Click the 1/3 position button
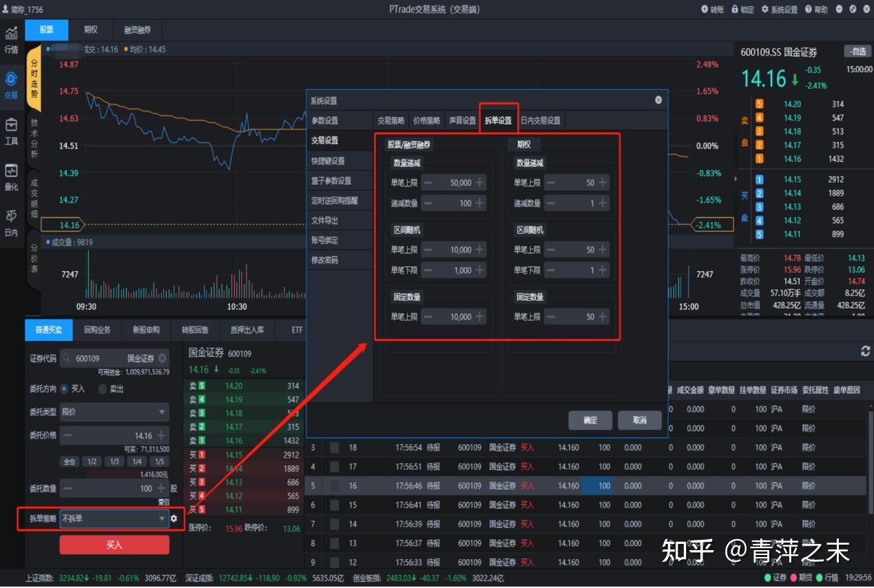The image size is (874, 588). coord(114,461)
